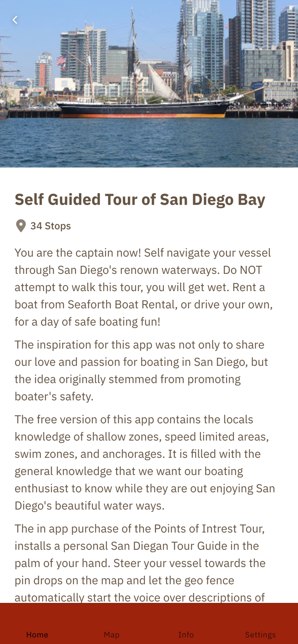Click the location pin icon beside 34 Stops
The image size is (298, 644).
(x=20, y=225)
